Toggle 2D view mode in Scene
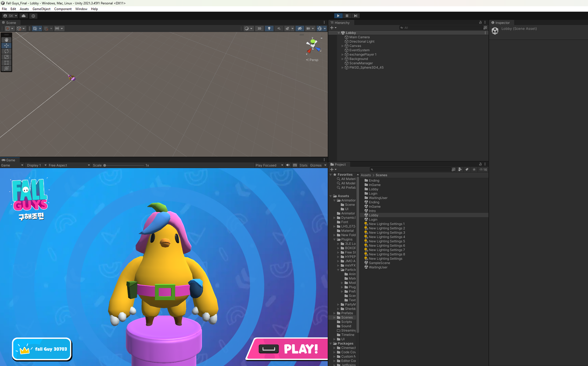588x366 pixels. click(x=259, y=28)
